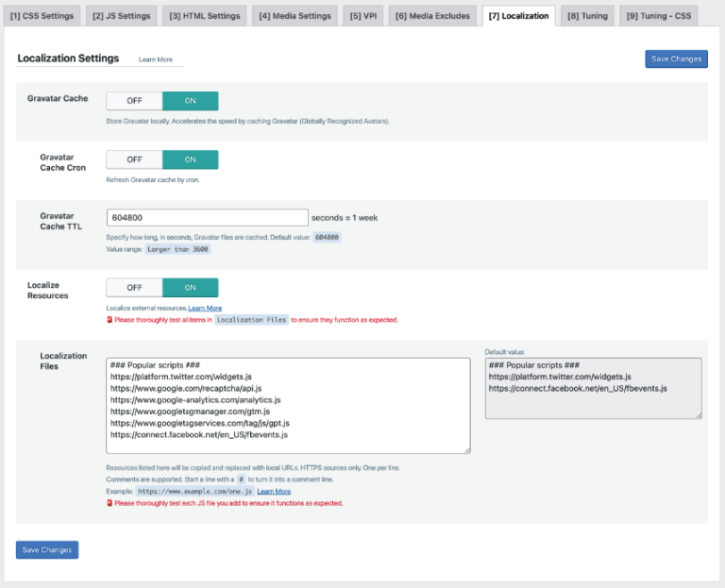
Task: Click the gtm.js URL line
Action: [x=190, y=412]
